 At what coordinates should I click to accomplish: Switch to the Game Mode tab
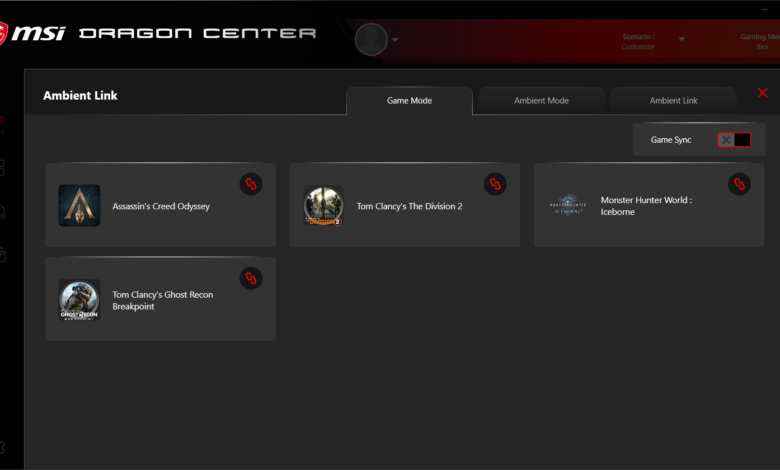coord(409,100)
